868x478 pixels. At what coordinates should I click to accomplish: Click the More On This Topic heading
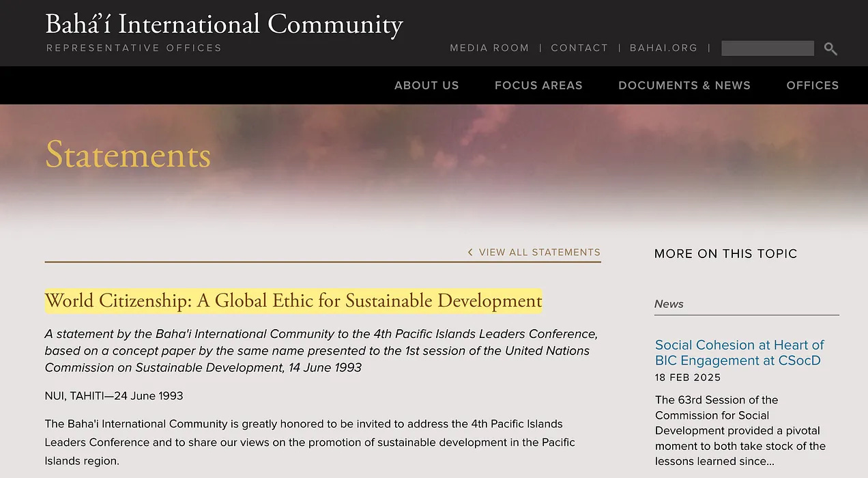click(x=725, y=253)
